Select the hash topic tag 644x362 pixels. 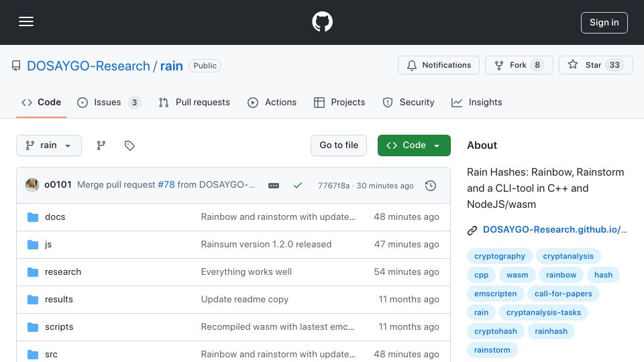pos(603,275)
